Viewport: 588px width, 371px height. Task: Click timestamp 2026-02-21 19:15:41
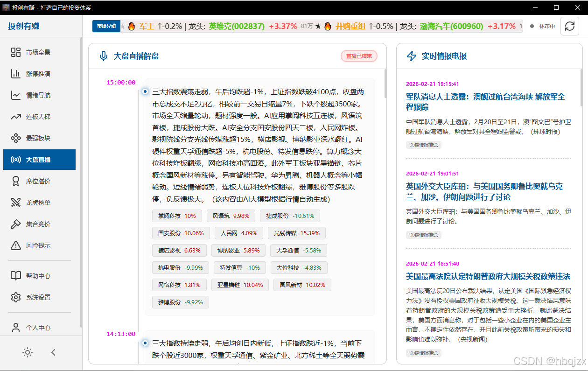pos(433,84)
